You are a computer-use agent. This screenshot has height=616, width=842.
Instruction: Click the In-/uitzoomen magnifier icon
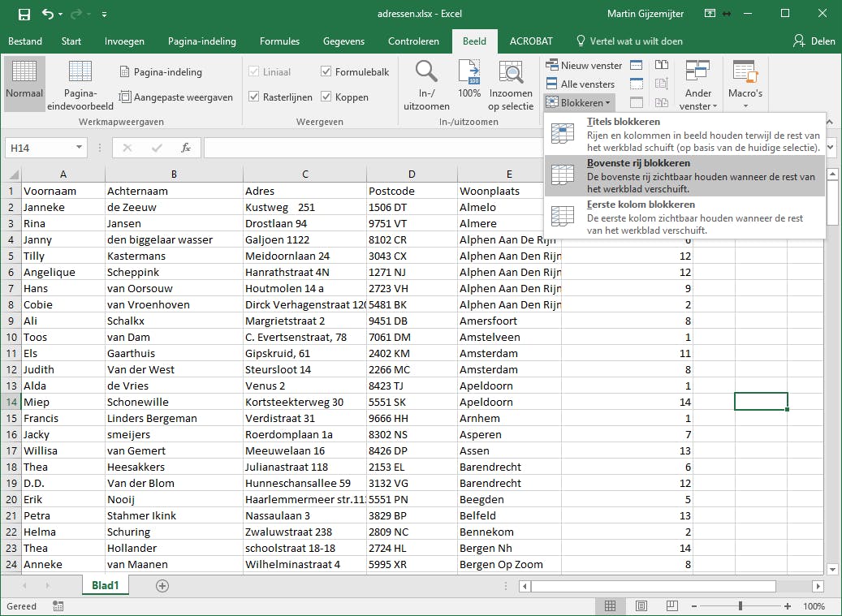click(x=425, y=72)
